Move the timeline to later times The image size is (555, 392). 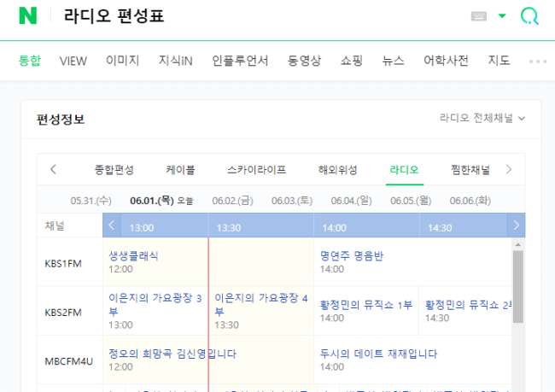tap(516, 225)
